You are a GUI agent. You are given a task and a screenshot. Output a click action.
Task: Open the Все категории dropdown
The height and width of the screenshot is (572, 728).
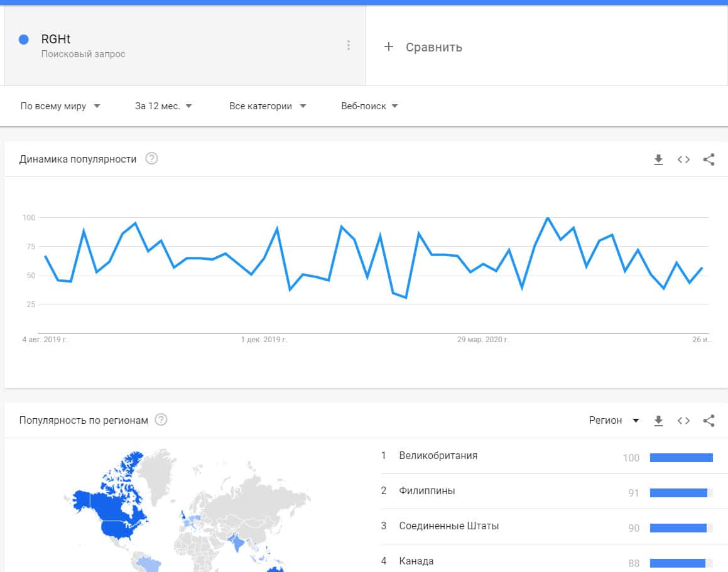click(268, 106)
